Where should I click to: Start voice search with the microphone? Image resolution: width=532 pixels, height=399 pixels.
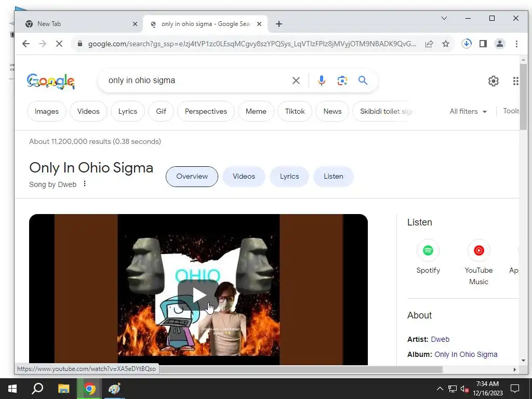(322, 81)
